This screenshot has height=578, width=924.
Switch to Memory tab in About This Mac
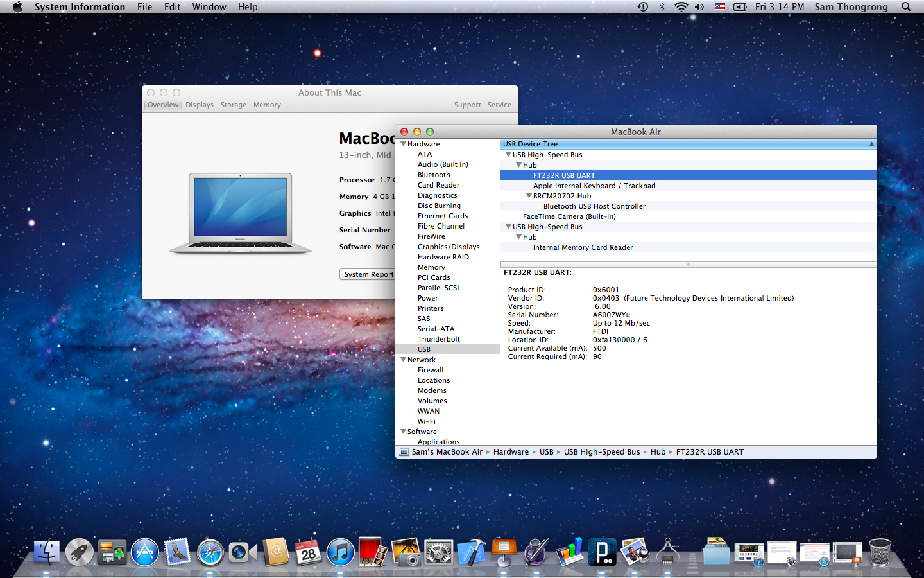[x=267, y=105]
